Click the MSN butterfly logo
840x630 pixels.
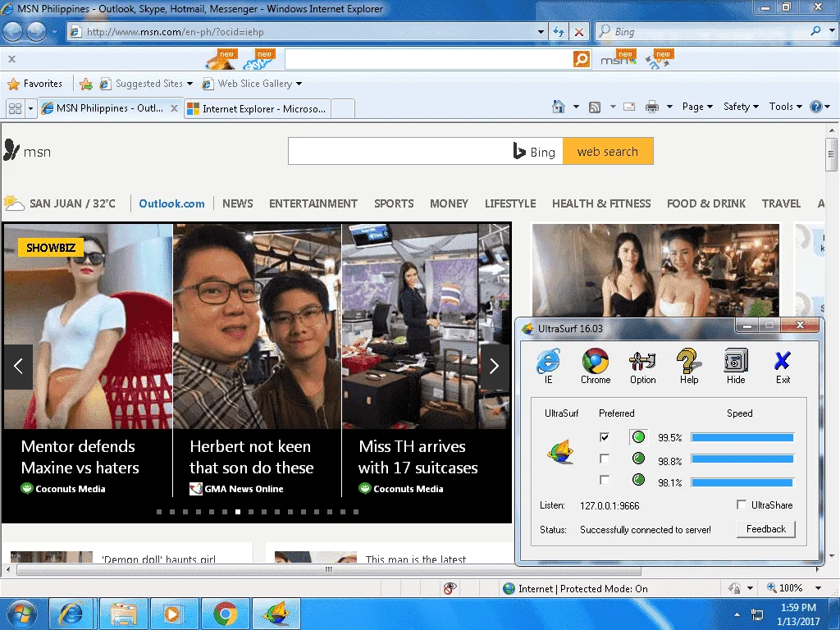(x=11, y=149)
